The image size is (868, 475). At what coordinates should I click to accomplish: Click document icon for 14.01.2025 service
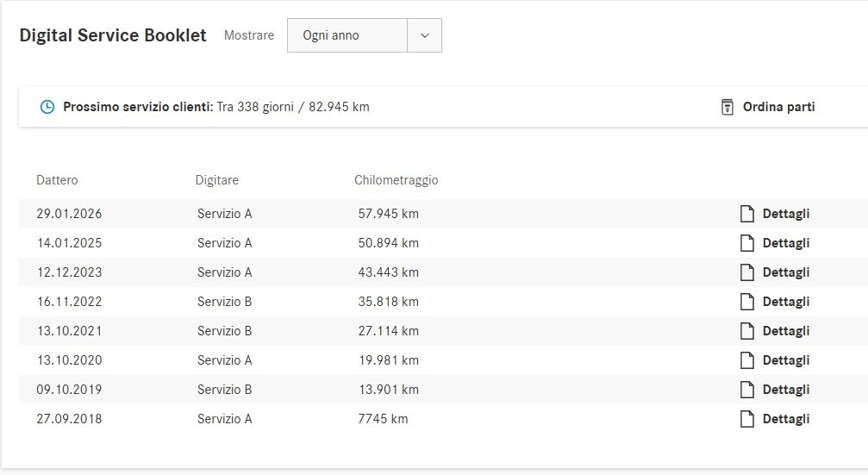point(747,243)
